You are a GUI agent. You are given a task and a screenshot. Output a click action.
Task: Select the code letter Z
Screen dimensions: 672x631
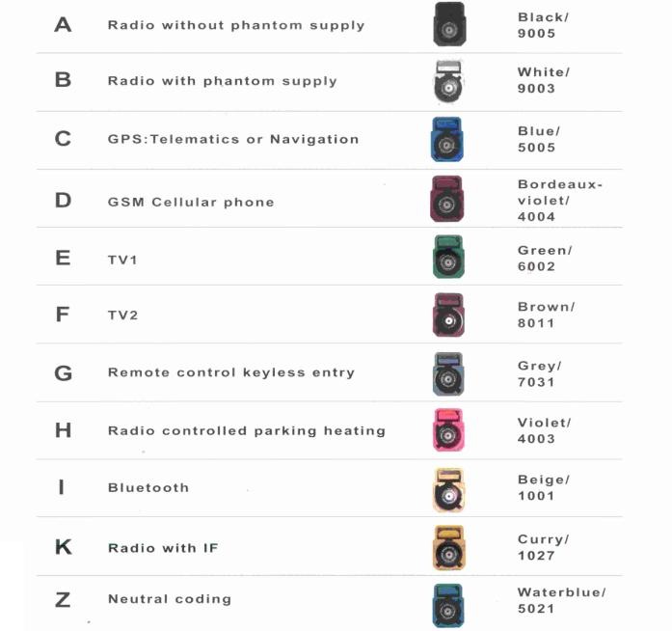click(x=63, y=600)
